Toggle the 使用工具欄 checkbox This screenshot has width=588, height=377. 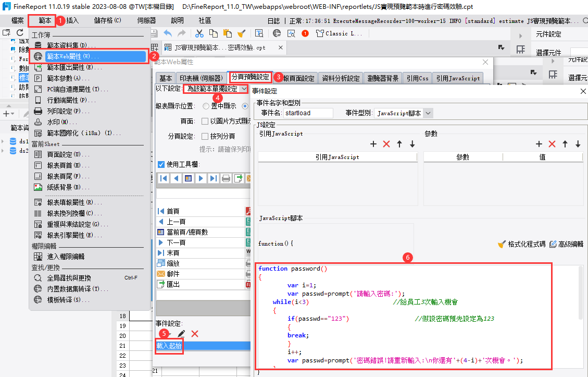161,164
